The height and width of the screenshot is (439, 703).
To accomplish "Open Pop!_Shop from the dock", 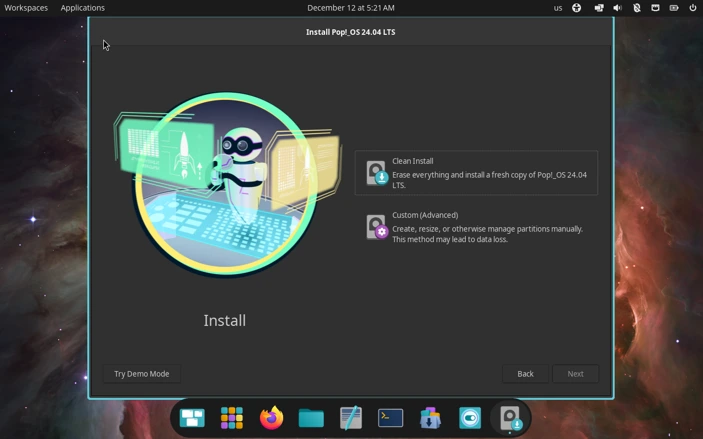I will coord(430,418).
